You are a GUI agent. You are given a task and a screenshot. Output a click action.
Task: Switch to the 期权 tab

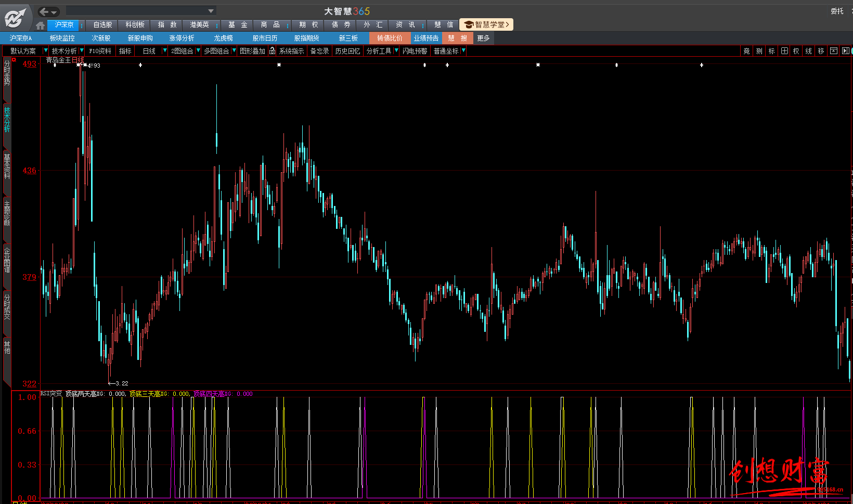pos(308,24)
